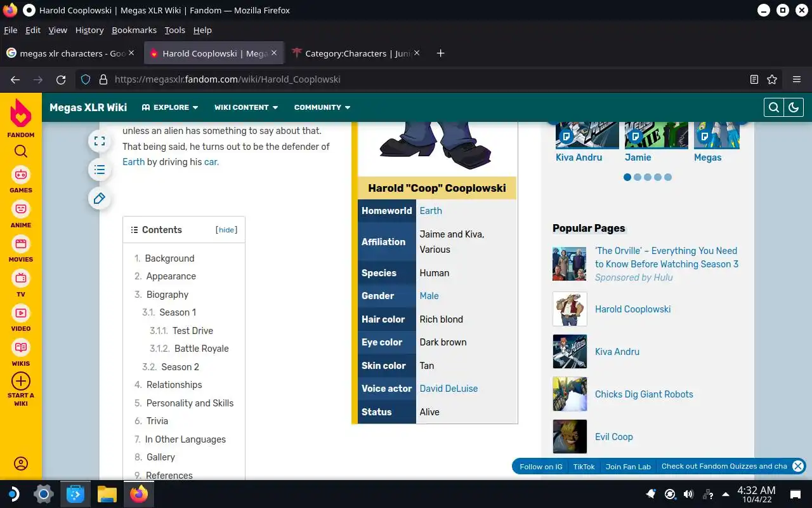Image resolution: width=812 pixels, height=508 pixels.
Task: Open a new browser tab
Action: click(x=440, y=53)
